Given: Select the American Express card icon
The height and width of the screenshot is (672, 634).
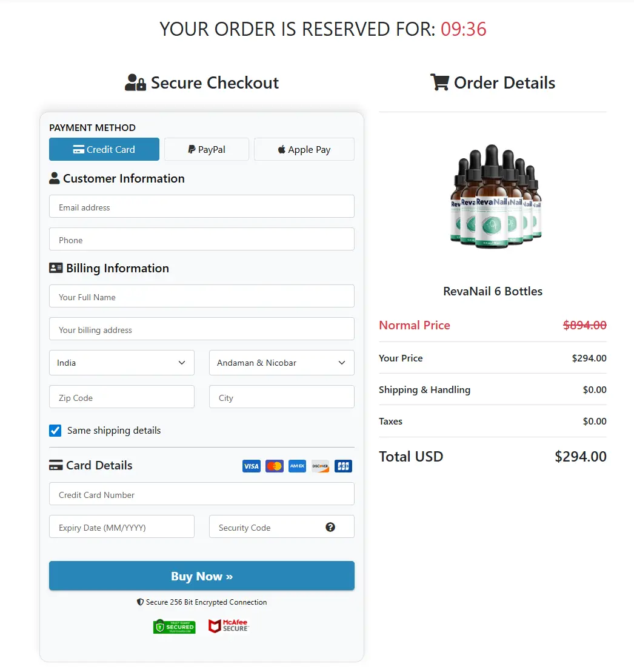Looking at the screenshot, I should tap(297, 466).
